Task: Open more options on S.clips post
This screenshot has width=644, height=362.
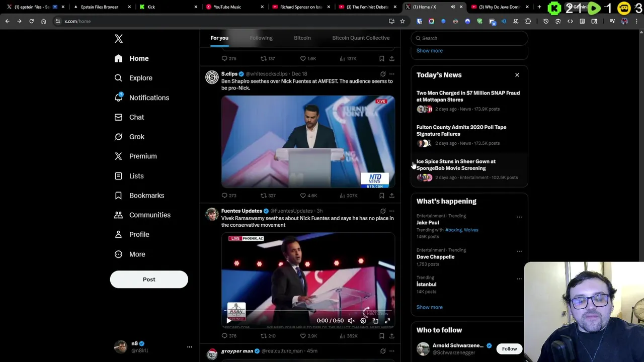Action: [x=391, y=74]
